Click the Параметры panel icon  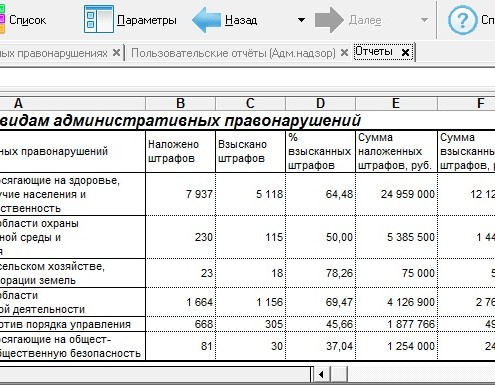pyautogui.click(x=99, y=19)
